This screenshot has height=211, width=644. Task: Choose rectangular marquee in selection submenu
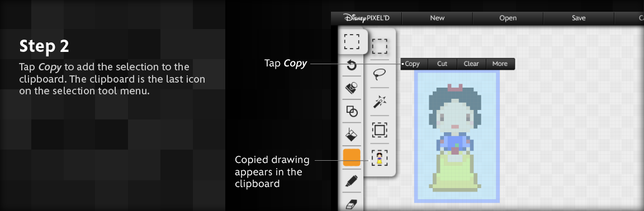tap(380, 46)
